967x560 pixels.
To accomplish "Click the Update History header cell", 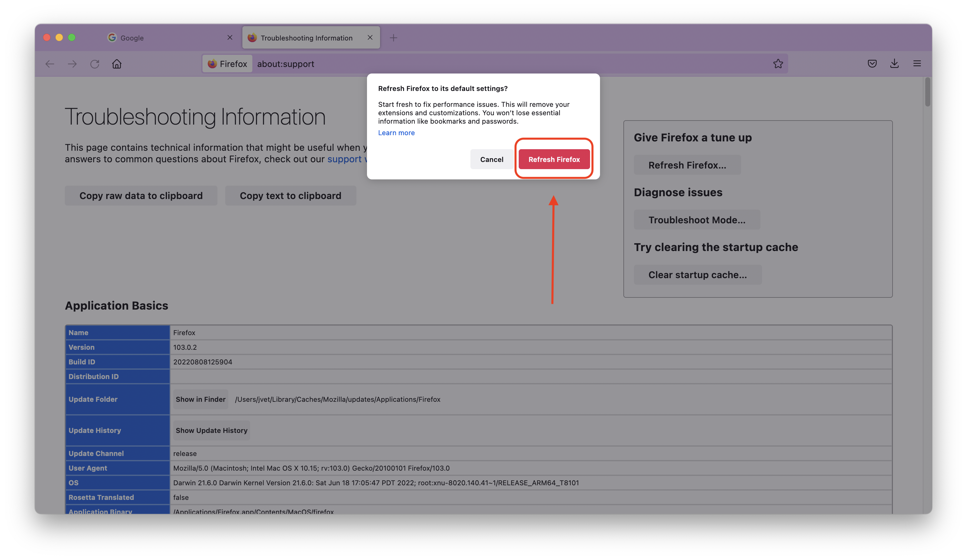I will tap(117, 430).
